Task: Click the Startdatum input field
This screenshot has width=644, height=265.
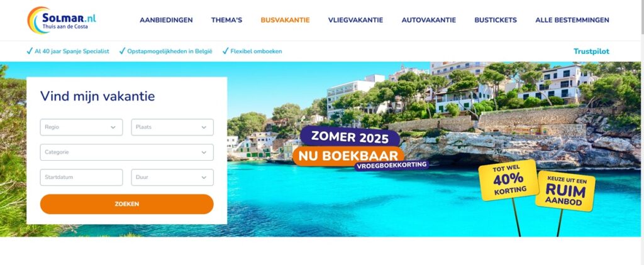Action: (x=81, y=177)
